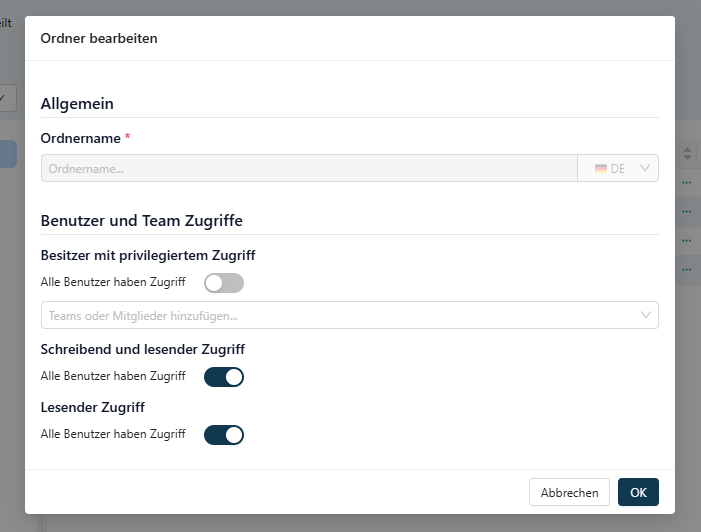Open the partially hidden dropdown at the left edge
Screen dimensions: 701x532
[x=8, y=98]
